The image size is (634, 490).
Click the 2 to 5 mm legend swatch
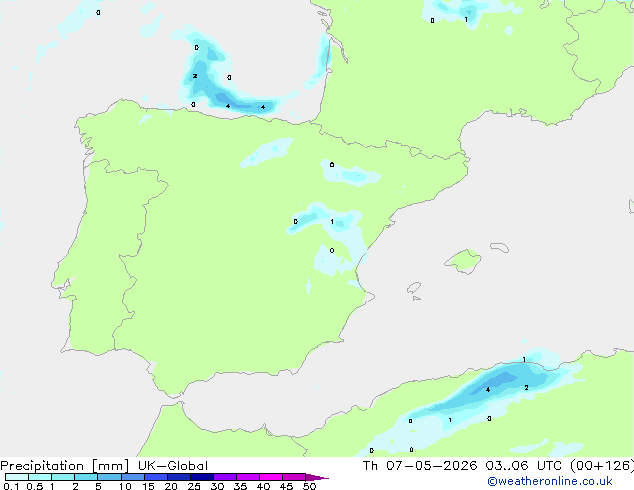pyautogui.click(x=86, y=477)
